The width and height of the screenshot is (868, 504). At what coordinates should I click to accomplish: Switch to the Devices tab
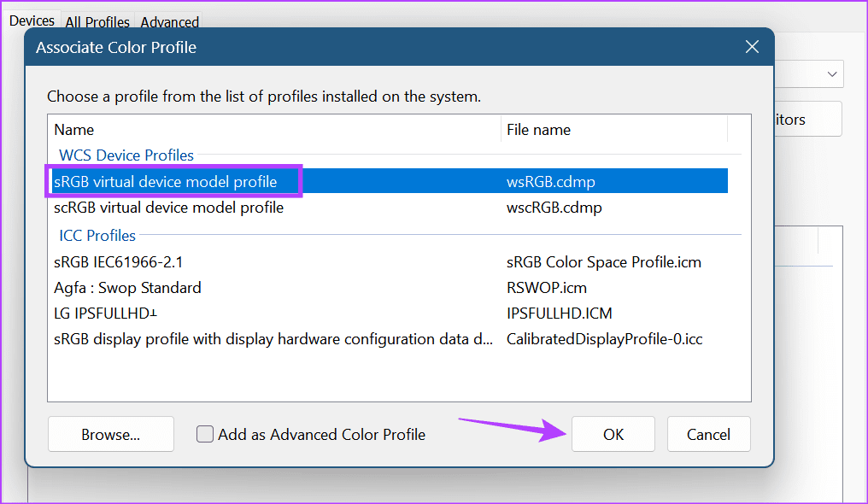coord(32,21)
